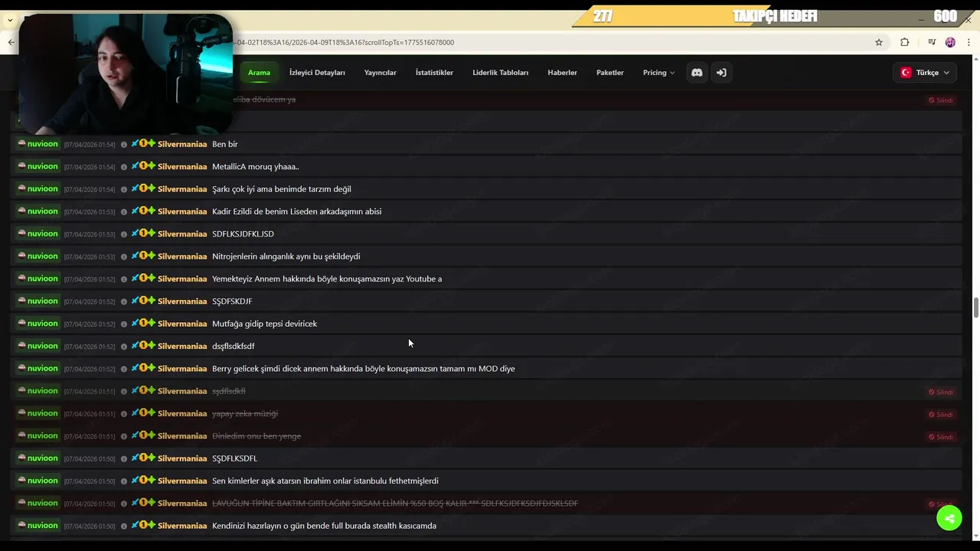This screenshot has height=551, width=980.
Task: Bookmark this page with the star icon
Action: pyautogui.click(x=879, y=42)
